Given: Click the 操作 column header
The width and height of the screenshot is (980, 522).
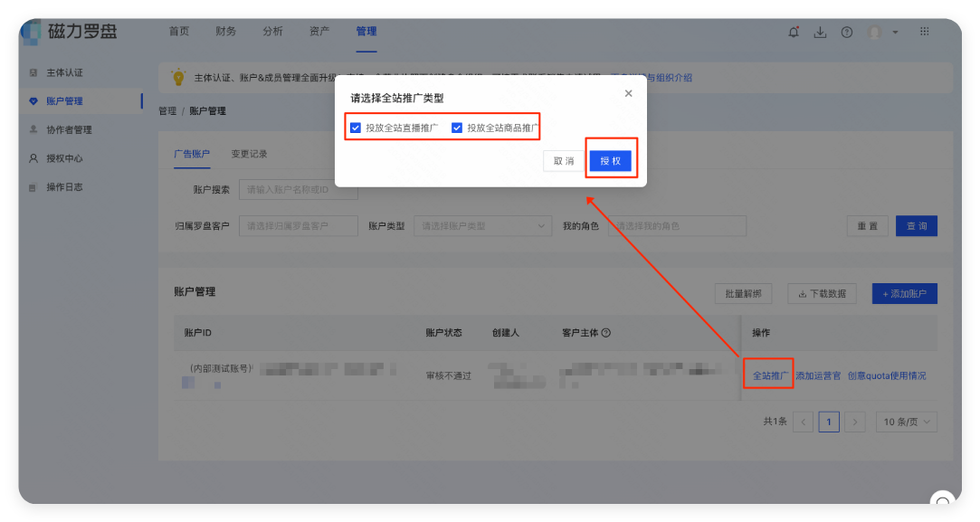Looking at the screenshot, I should 761,333.
